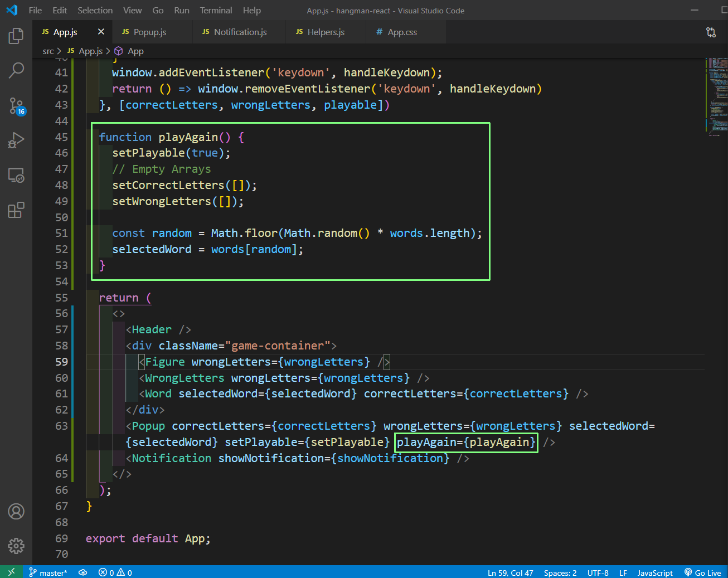Click the JavaScript language mode
This screenshot has height=578, width=728.
click(x=655, y=572)
